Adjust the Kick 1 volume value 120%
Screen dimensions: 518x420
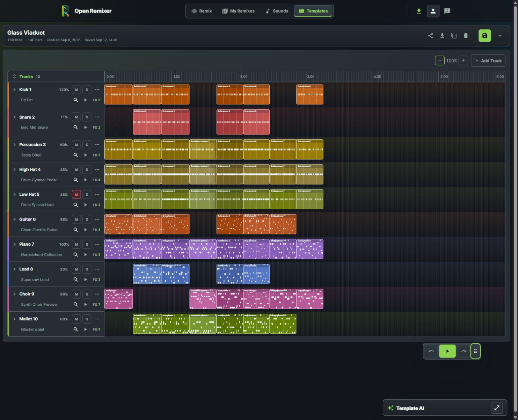(x=64, y=90)
